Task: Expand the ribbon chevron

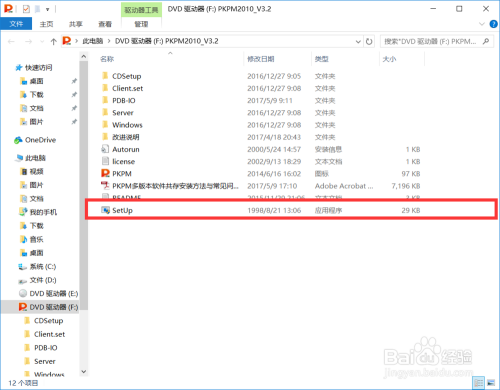Action: 482,24
